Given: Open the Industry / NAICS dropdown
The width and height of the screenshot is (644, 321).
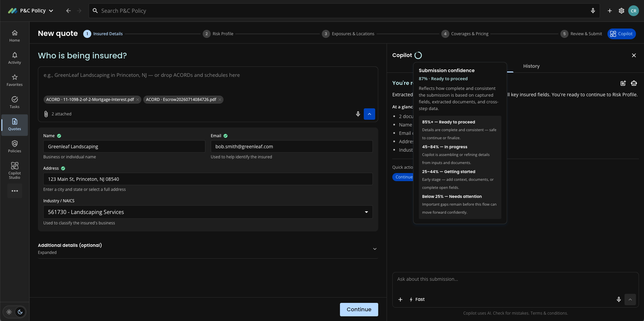Looking at the screenshot, I should [208, 212].
